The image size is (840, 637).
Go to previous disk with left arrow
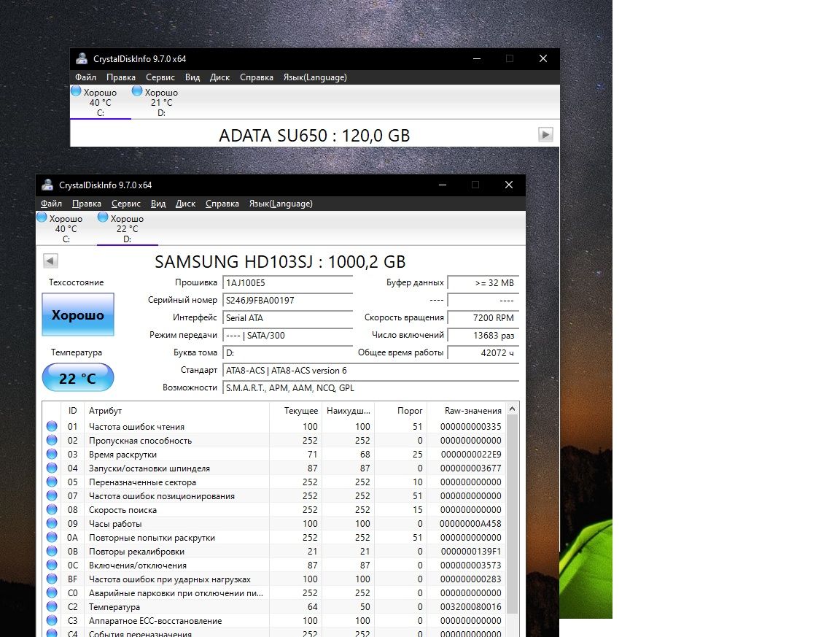50,261
